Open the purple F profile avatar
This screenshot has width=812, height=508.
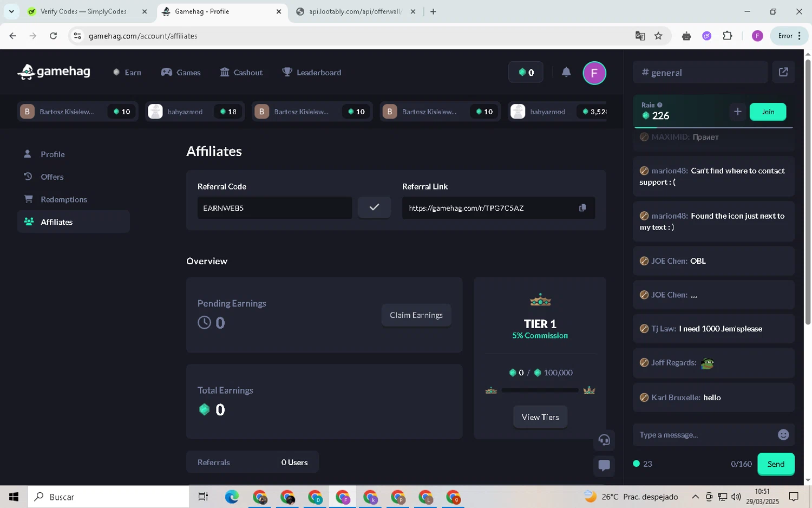pos(594,73)
